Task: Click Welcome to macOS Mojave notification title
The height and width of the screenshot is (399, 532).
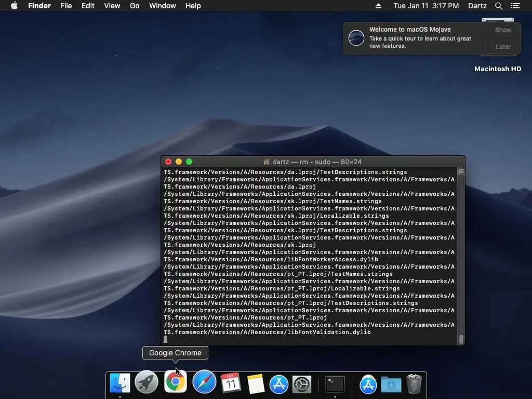Action: 410,30
